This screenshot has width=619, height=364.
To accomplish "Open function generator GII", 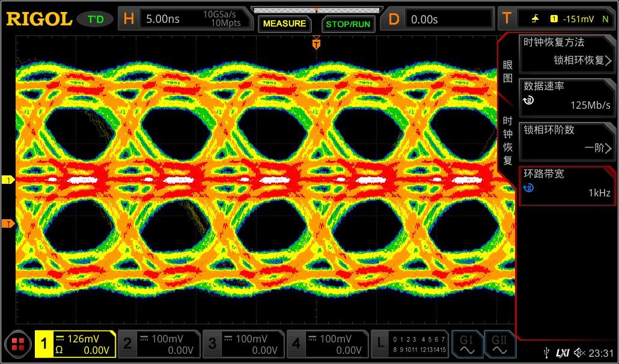I will (x=500, y=344).
